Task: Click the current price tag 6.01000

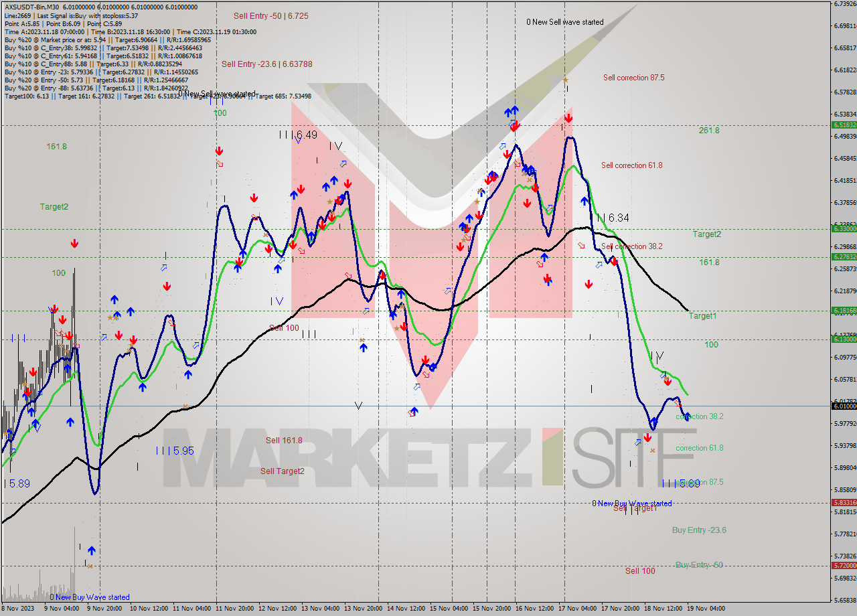Action: click(844, 406)
